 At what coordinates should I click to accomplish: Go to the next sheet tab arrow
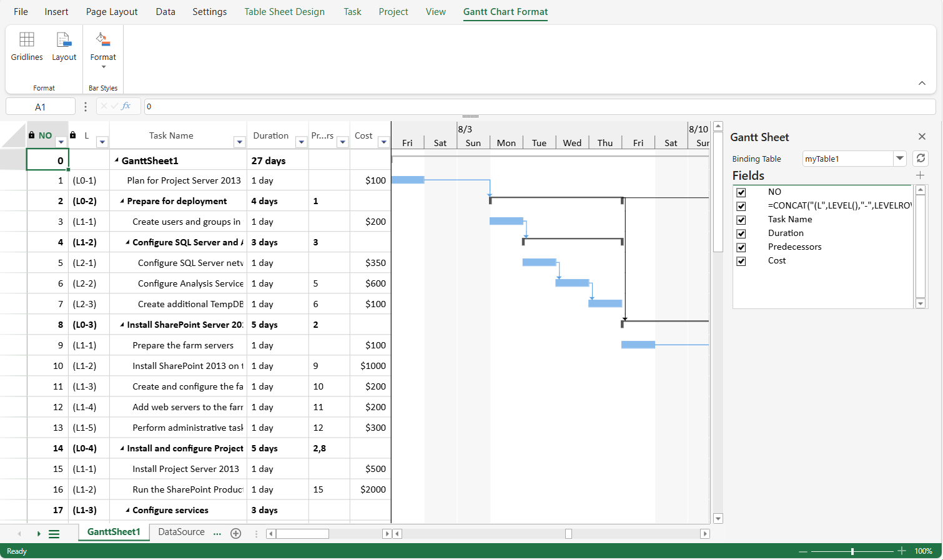39,534
